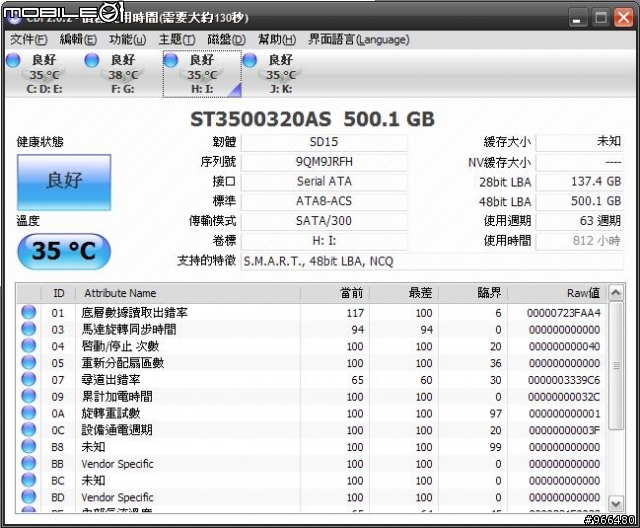Click the status orb for J: K: disk
This screenshot has width=640, height=528.
point(250,60)
